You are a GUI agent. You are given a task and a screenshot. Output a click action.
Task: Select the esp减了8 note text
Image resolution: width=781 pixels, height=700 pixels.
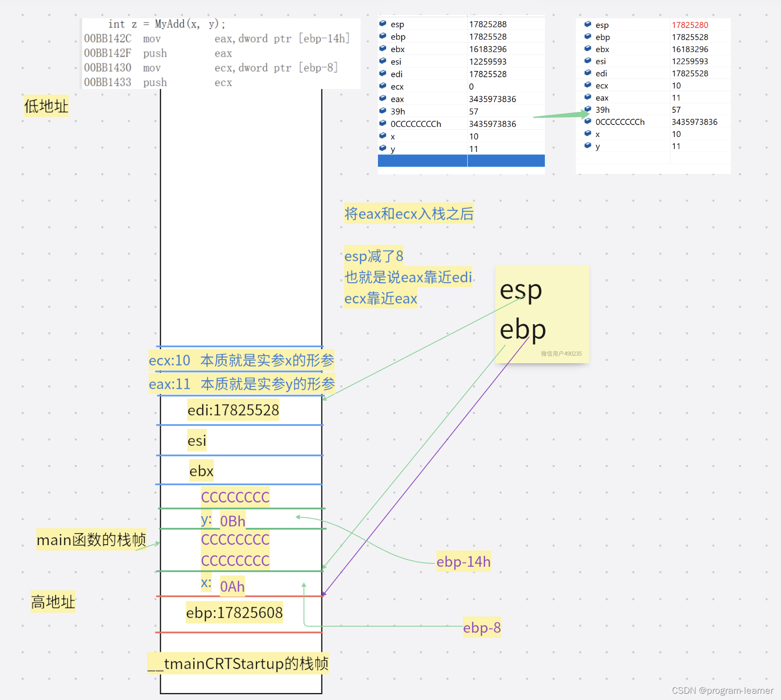click(374, 256)
